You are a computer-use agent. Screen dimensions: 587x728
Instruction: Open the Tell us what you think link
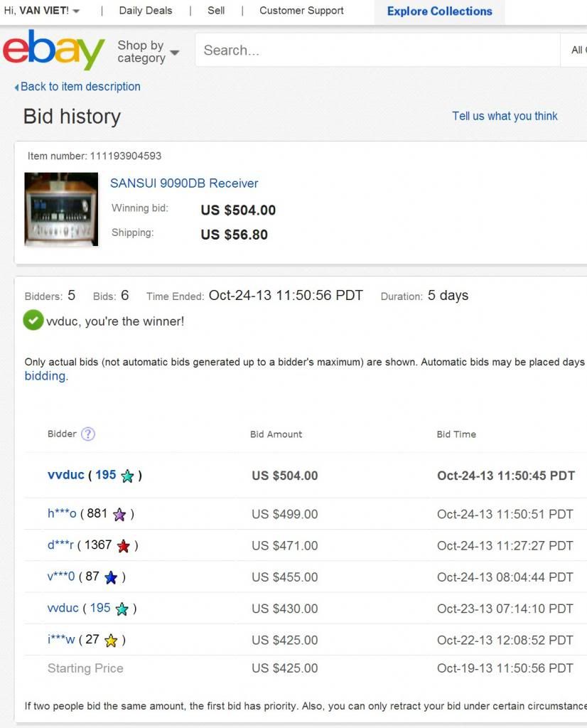[x=505, y=116]
